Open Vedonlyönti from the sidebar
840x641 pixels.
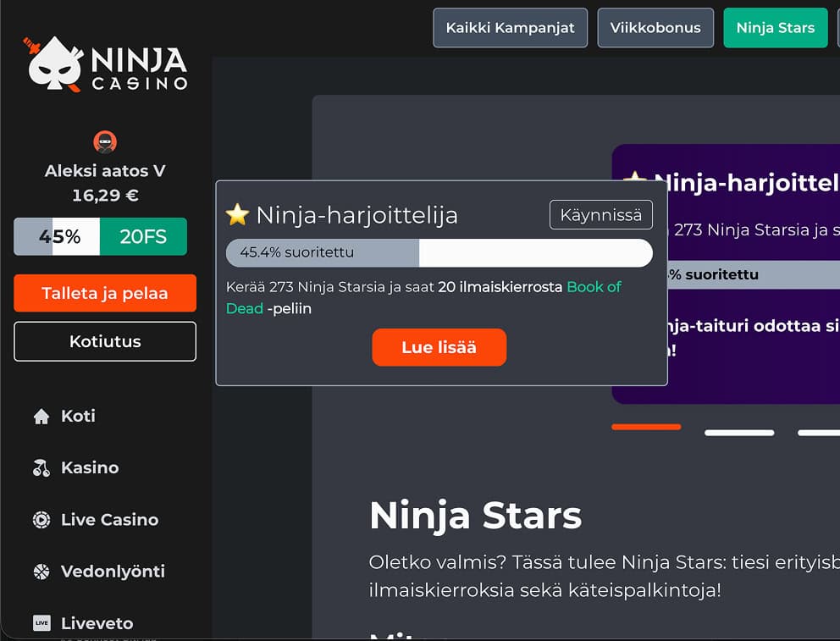pos(113,572)
